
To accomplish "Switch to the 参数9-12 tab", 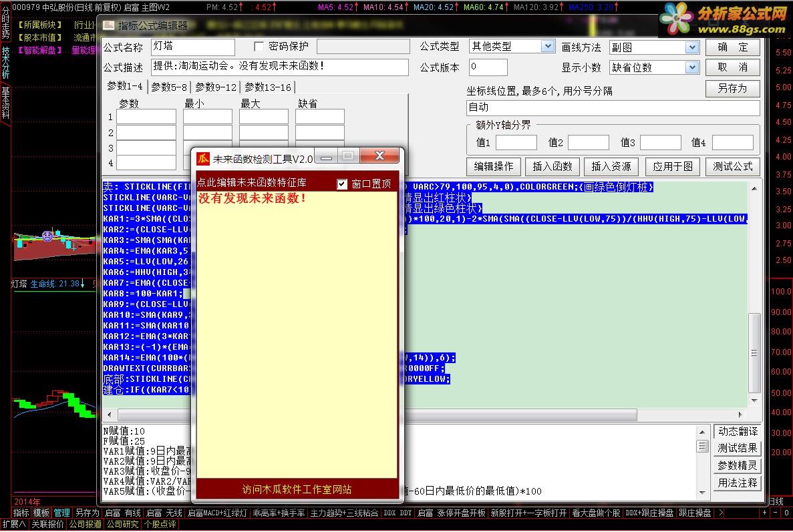I will (x=216, y=87).
